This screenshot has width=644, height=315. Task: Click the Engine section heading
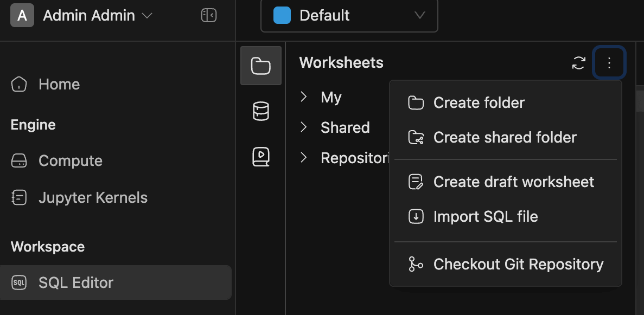33,125
